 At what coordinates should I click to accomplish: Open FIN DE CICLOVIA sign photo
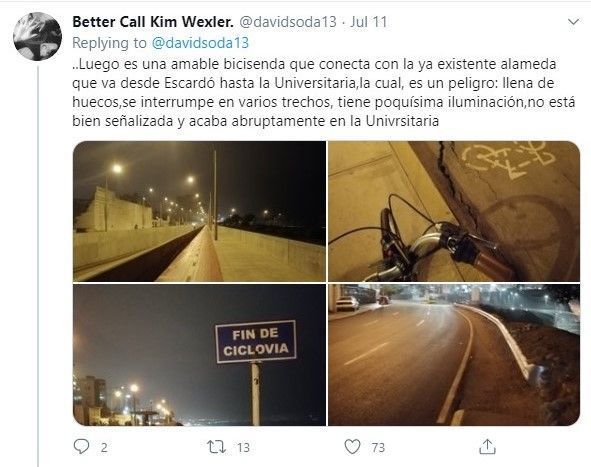(x=199, y=355)
